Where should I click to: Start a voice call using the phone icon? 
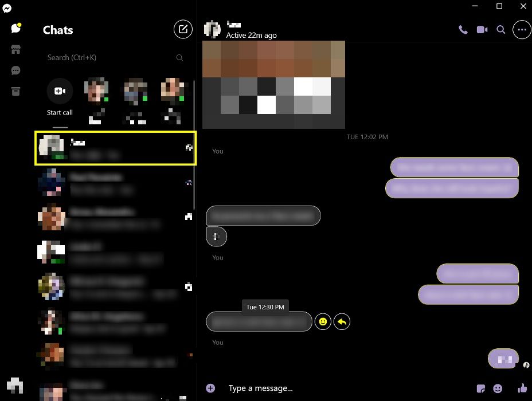463,29
